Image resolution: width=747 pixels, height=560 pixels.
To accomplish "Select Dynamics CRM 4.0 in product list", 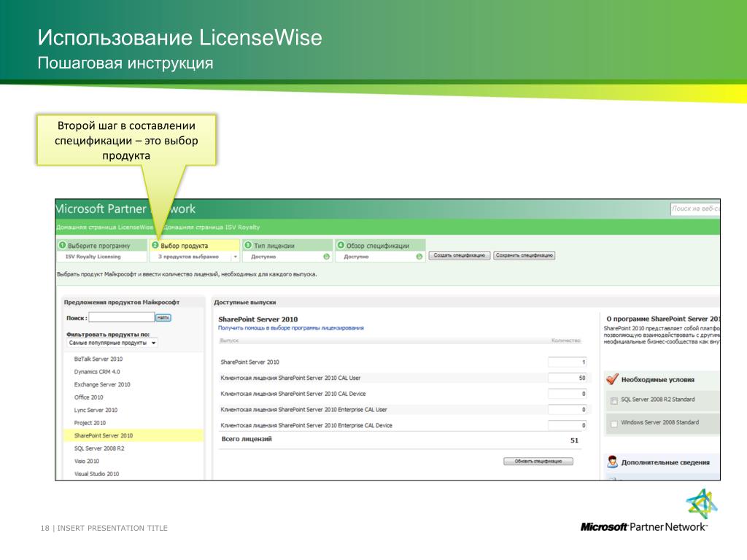I will coord(97,372).
